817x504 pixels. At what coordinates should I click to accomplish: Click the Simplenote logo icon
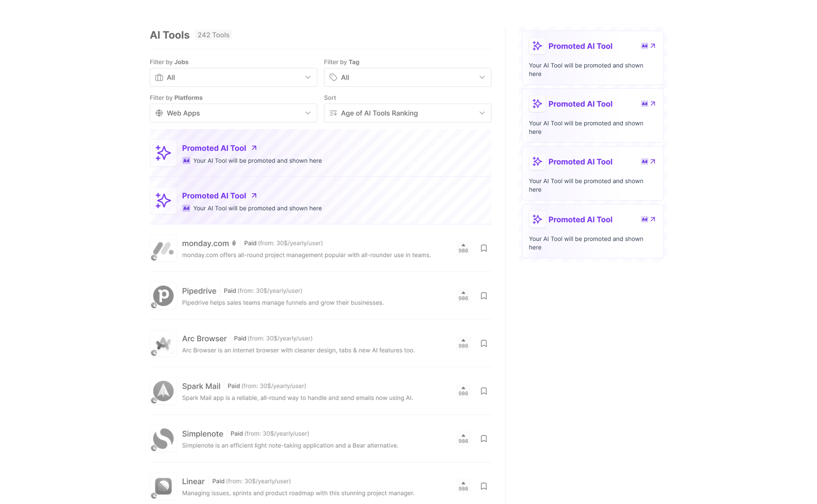163,439
